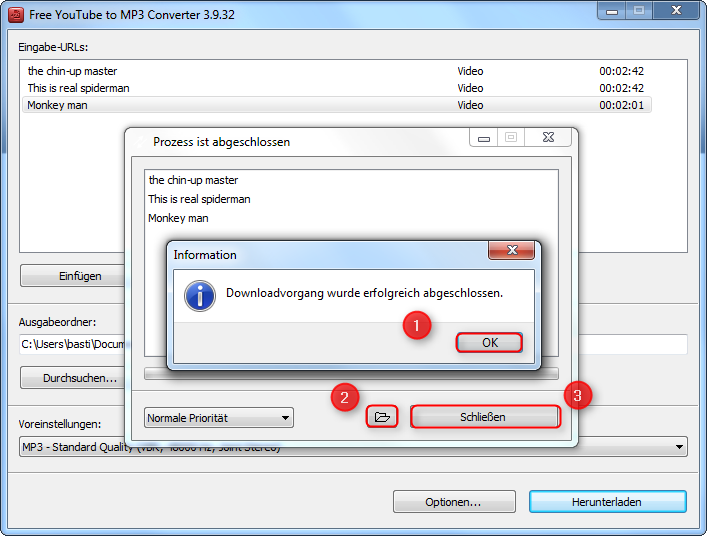Click the disabled maximize button of process dialog
Viewport: 707px width, 536px height.
(511, 137)
